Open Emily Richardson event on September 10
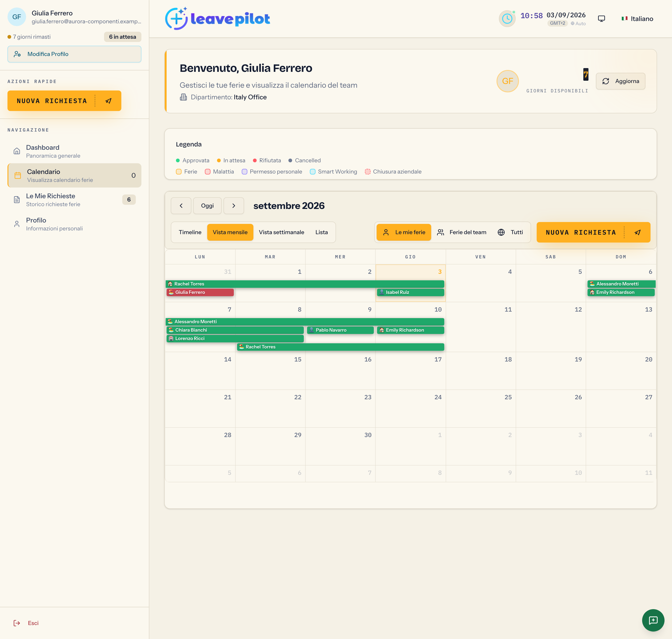Screen dimensions: 672x639 411,330
